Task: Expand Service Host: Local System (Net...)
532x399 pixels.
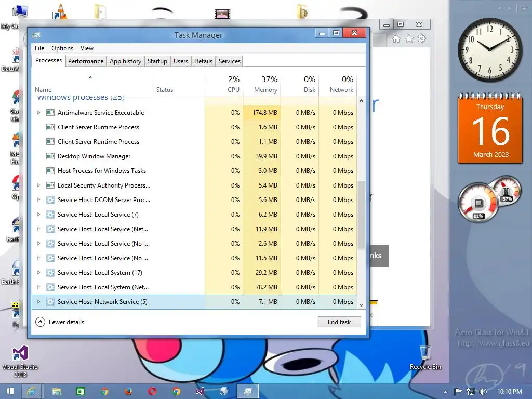Action: click(38, 287)
